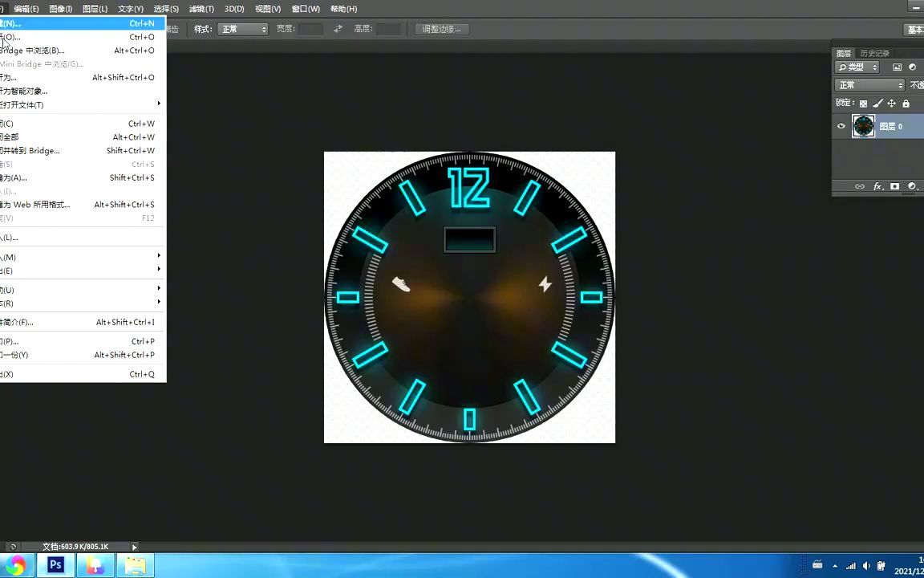Screen dimensions: 924x578
Task: Click the 调整边缘 button
Action: (442, 28)
